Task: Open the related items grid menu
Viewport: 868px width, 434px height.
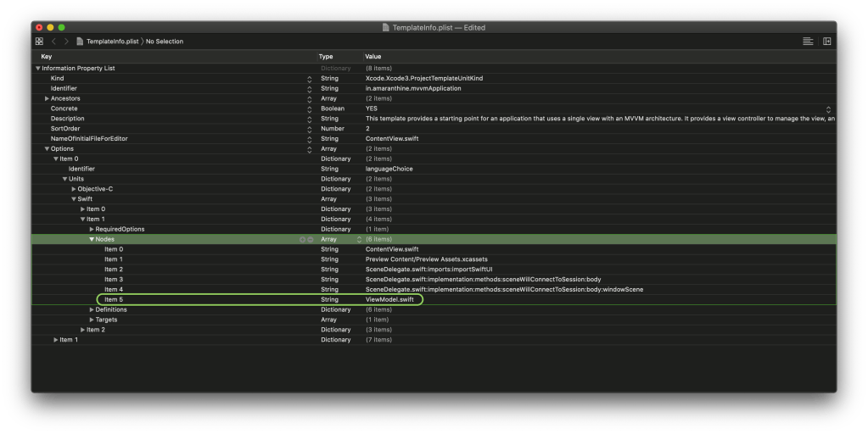Action: (39, 41)
